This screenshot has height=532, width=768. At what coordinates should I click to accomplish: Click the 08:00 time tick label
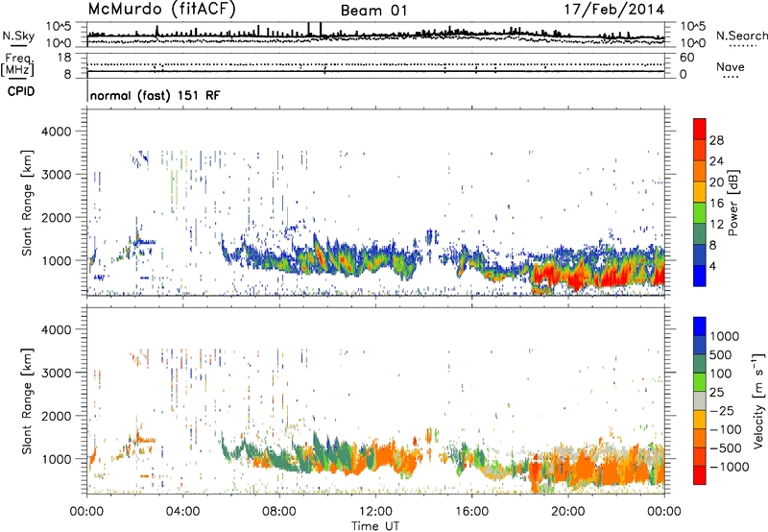278,512
